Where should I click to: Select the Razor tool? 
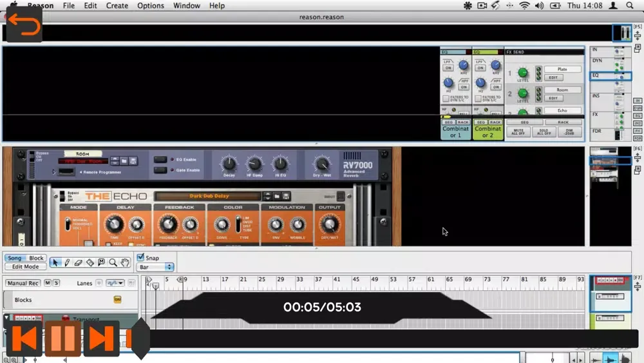point(90,262)
